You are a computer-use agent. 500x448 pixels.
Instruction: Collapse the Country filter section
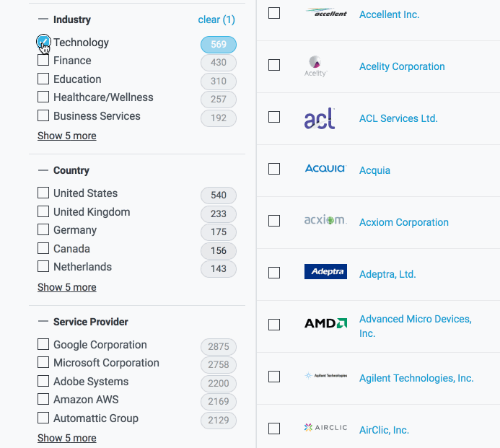pyautogui.click(x=43, y=171)
